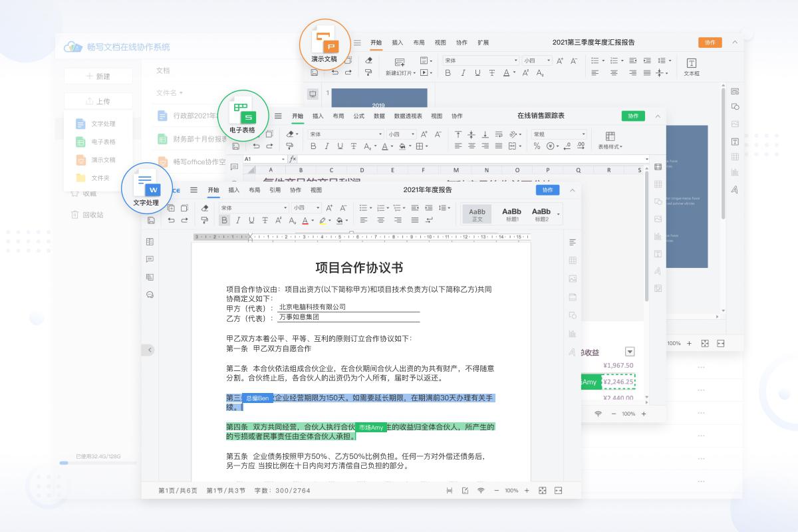Toggle underline in the presentation toolbar
798x532 pixels.
(476, 72)
